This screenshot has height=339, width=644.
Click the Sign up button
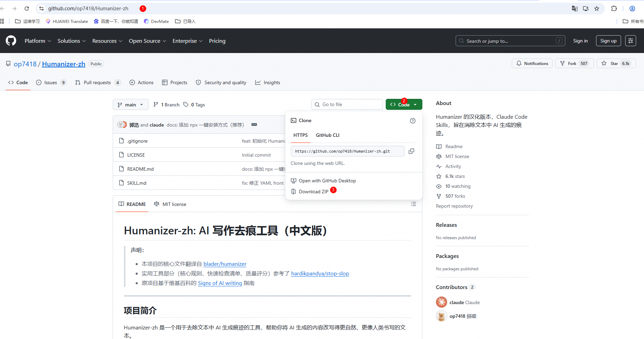click(608, 41)
